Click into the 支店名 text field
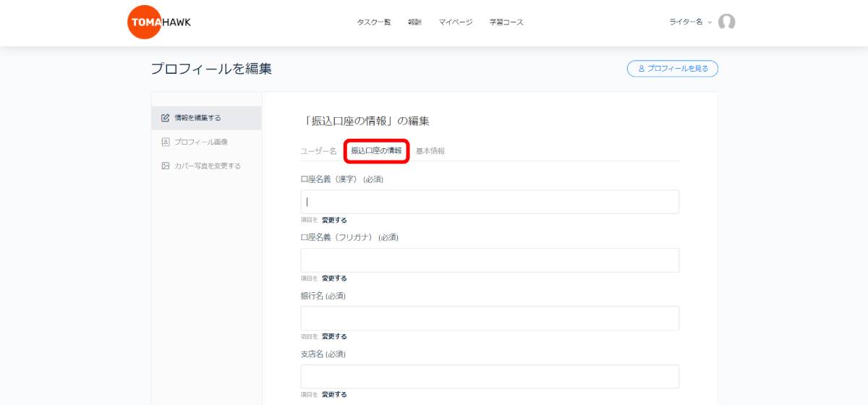Image resolution: width=868 pixels, height=405 pixels. coord(490,377)
